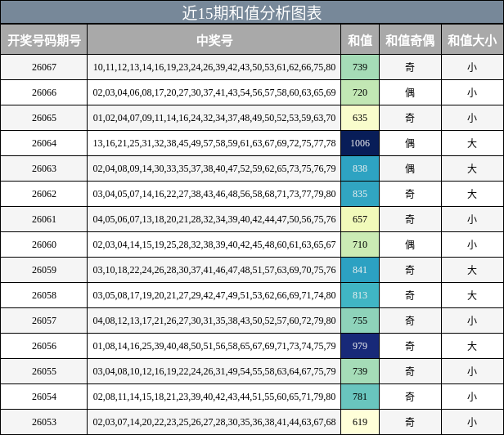
Task: Click issue number 26059
Action: [x=43, y=270]
